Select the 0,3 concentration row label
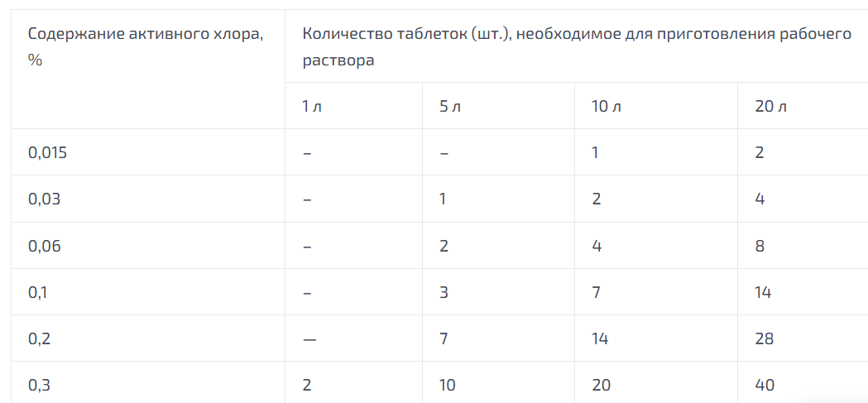Screen dimensions: 868x403 coord(38,385)
